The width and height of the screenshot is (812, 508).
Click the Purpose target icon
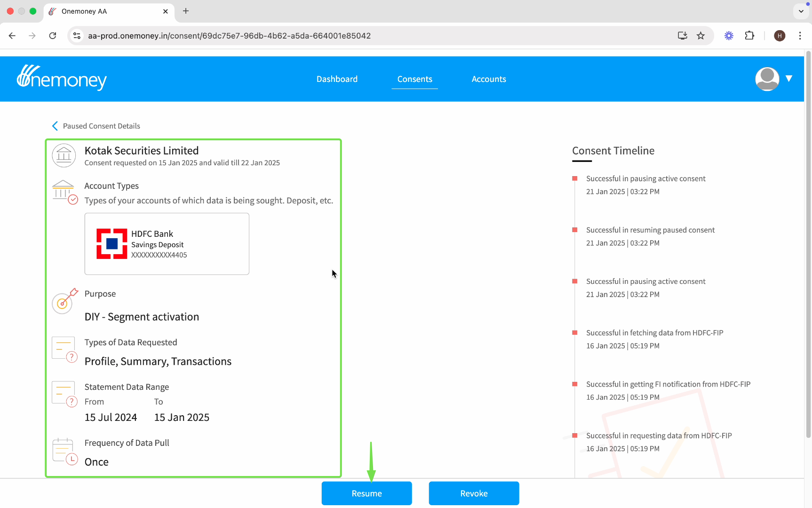pos(64,301)
